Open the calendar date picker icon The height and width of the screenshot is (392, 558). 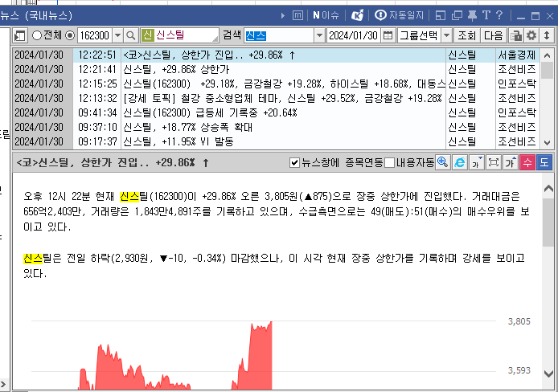click(x=388, y=35)
